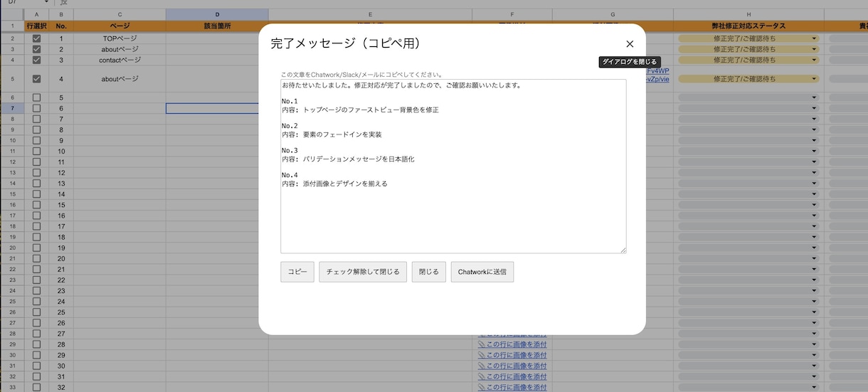Click この行に画像を添付 link in spreadsheet row 32
This screenshot has height=392, width=868.
pos(512,376)
